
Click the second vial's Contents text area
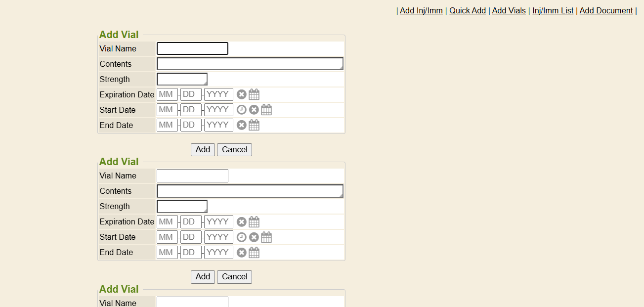[250, 191]
